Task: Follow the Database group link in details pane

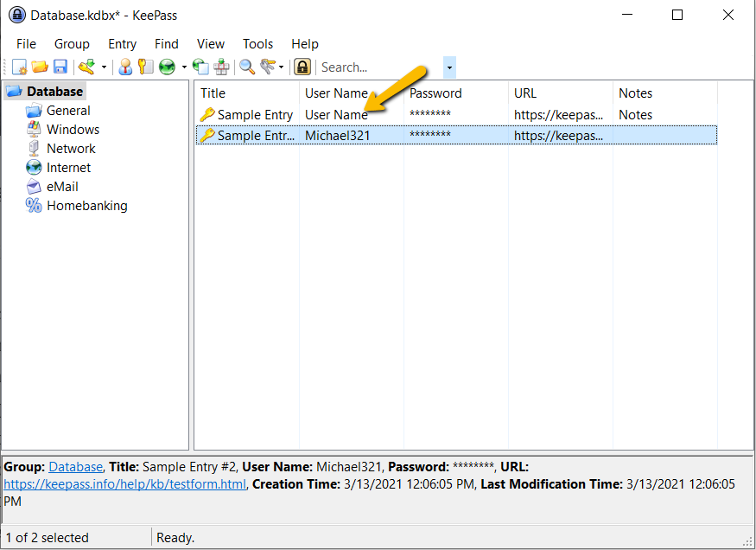Action: 75,466
